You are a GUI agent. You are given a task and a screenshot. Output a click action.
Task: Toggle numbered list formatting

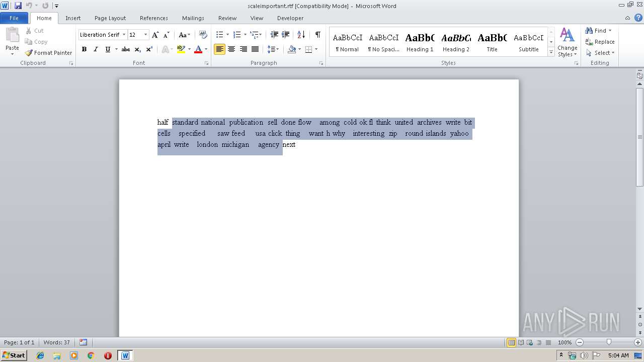click(x=237, y=35)
